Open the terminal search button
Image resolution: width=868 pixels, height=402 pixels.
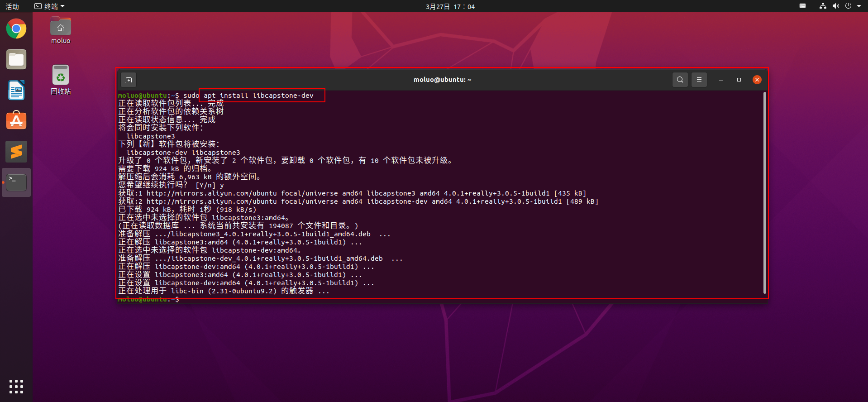pyautogui.click(x=680, y=80)
